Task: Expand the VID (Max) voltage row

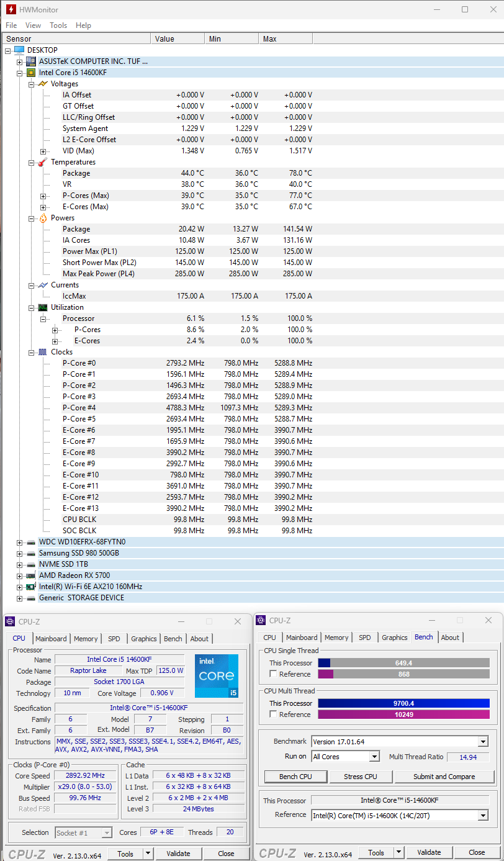Action: (43, 151)
